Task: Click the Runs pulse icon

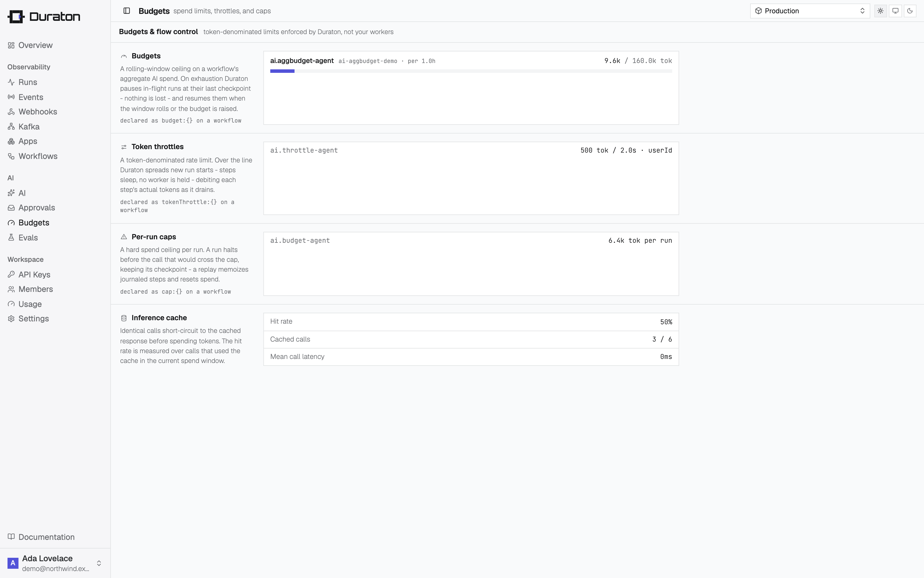Action: pyautogui.click(x=11, y=83)
